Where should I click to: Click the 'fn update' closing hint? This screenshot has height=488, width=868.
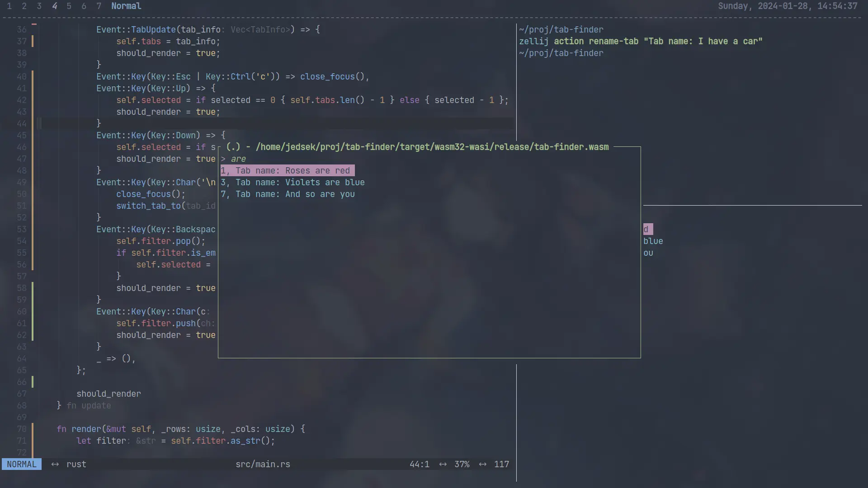tap(89, 406)
